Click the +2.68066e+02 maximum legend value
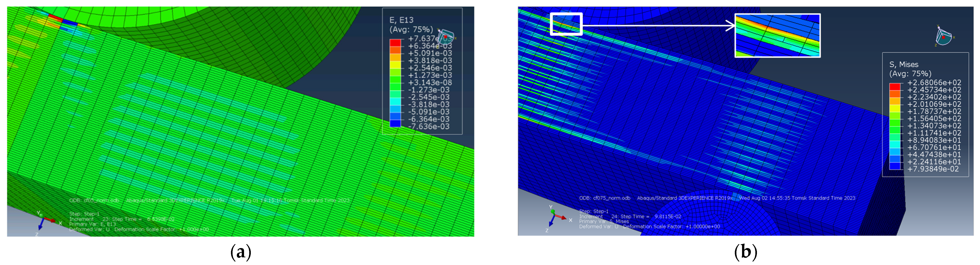980x265 pixels. click(x=934, y=83)
